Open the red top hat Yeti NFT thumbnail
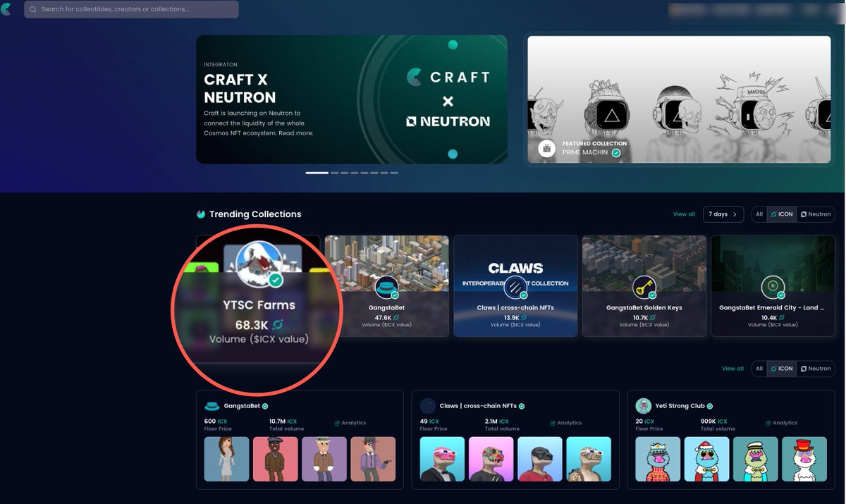The height and width of the screenshot is (504, 846). (x=804, y=459)
